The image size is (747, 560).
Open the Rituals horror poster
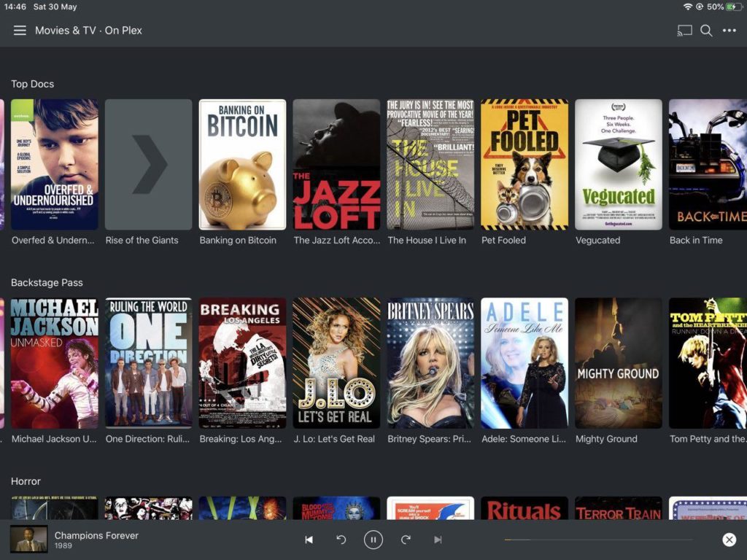click(525, 508)
